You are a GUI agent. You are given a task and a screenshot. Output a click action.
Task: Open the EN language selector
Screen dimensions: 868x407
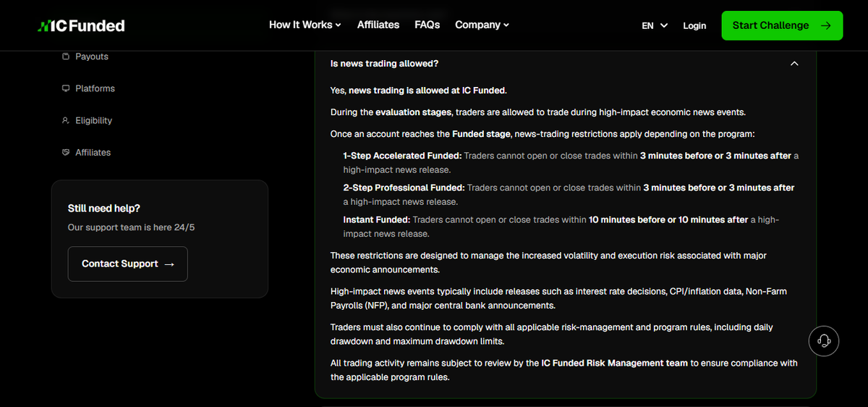(655, 25)
